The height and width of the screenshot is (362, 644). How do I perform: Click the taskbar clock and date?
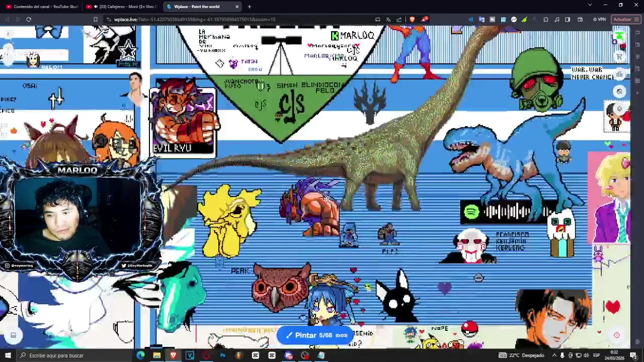614,355
